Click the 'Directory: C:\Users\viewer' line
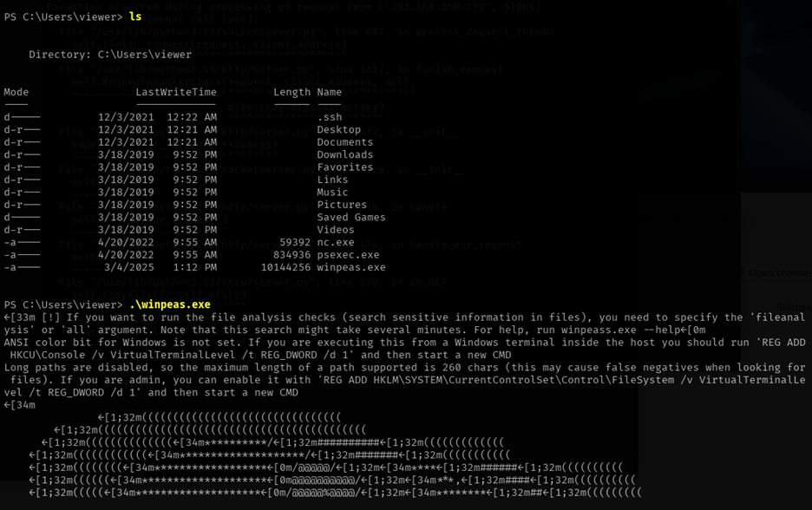This screenshot has width=812, height=510. pyautogui.click(x=110, y=55)
